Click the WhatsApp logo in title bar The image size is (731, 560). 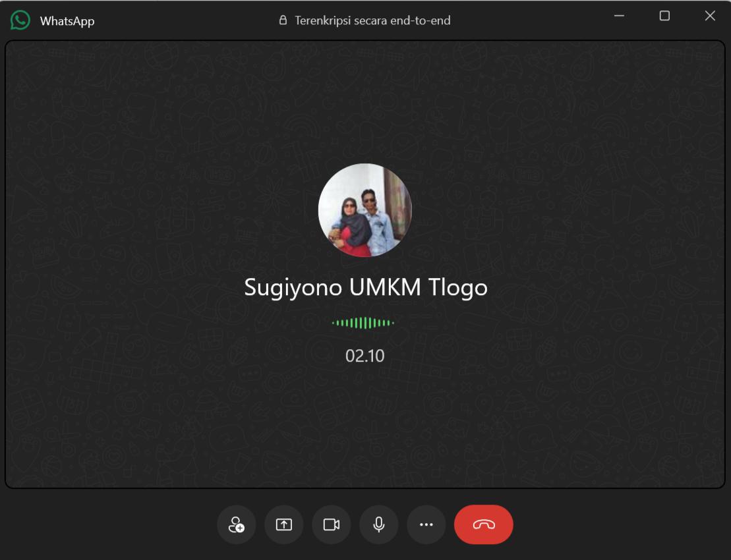click(20, 20)
